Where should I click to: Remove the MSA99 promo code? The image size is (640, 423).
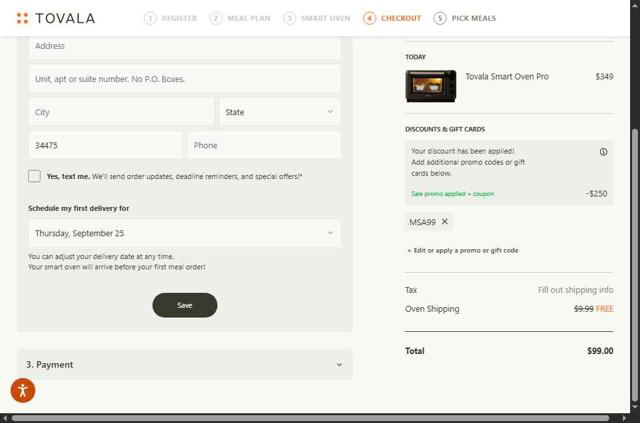click(x=445, y=221)
